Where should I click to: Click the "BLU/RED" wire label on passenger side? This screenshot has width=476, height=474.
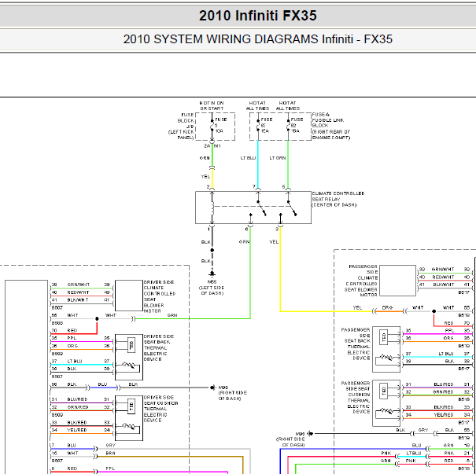coord(443,384)
